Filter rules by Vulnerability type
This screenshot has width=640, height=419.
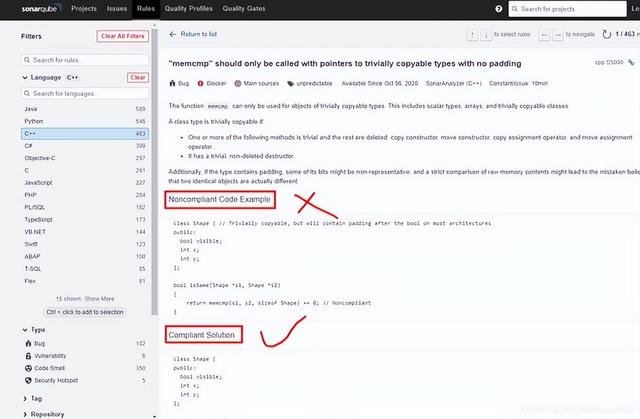pyautogui.click(x=85, y=356)
